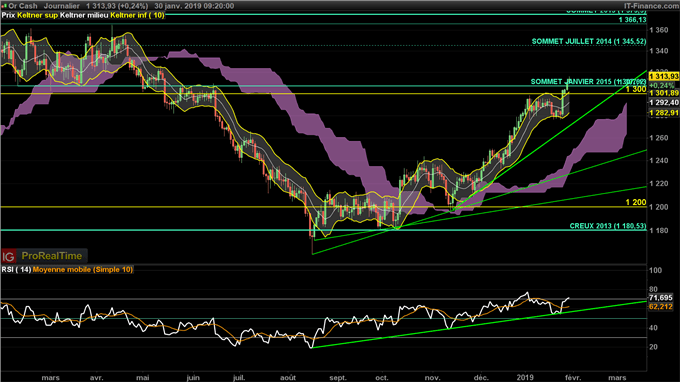The width and height of the screenshot is (680, 382).
Task: Select the Or Cash instrument title
Action: 23,6
